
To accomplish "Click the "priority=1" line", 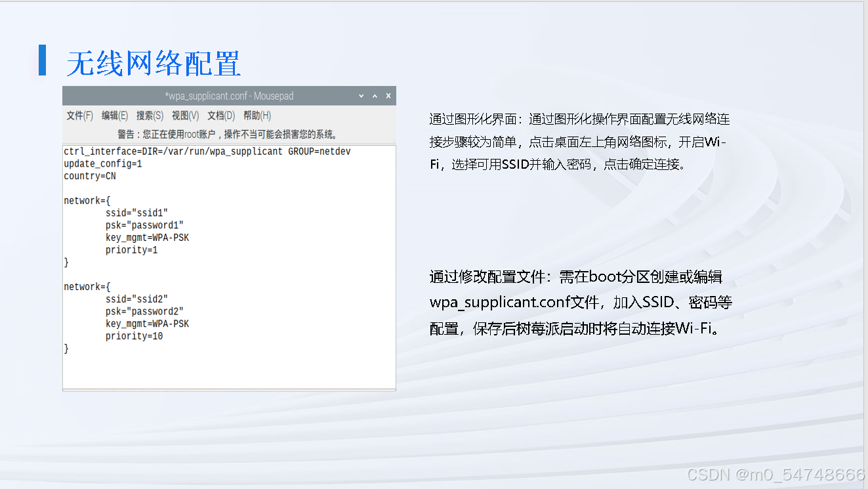I will click(x=131, y=250).
